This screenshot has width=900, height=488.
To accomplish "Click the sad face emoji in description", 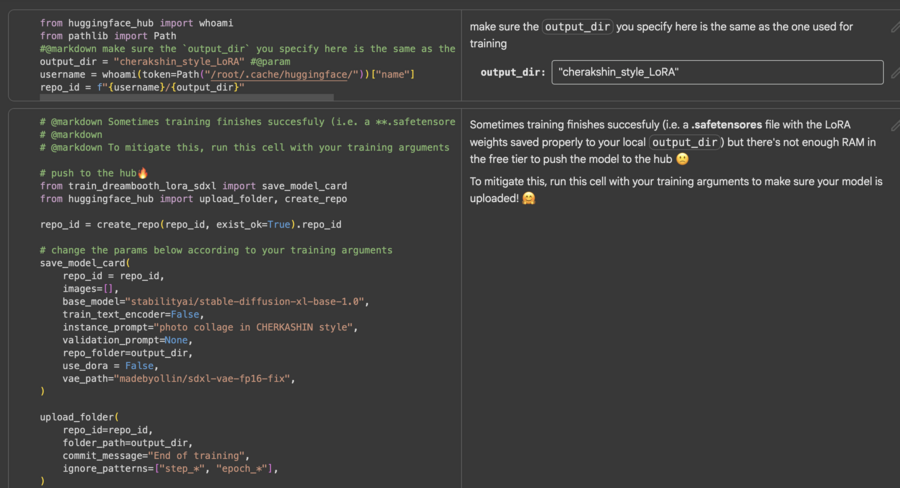I will click(682, 159).
